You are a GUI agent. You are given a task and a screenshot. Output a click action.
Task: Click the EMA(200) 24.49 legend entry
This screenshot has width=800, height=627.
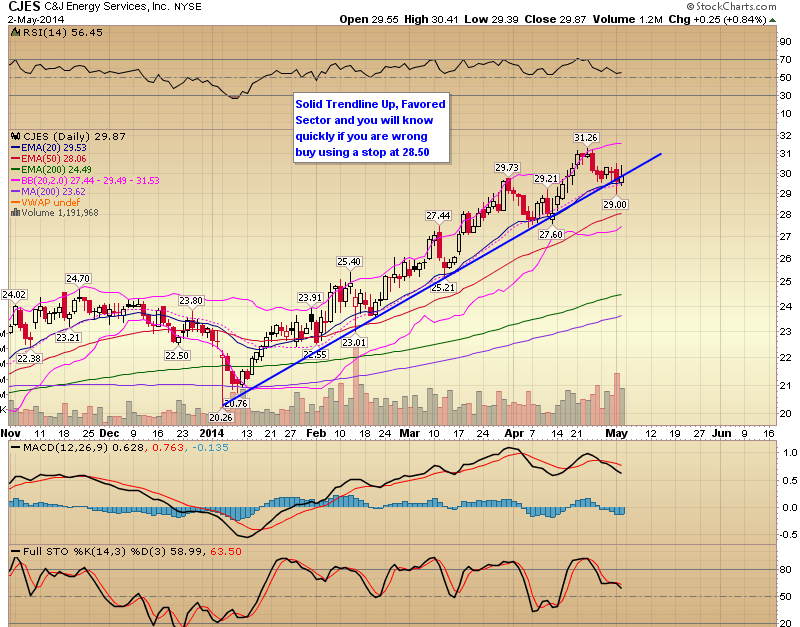(x=51, y=169)
